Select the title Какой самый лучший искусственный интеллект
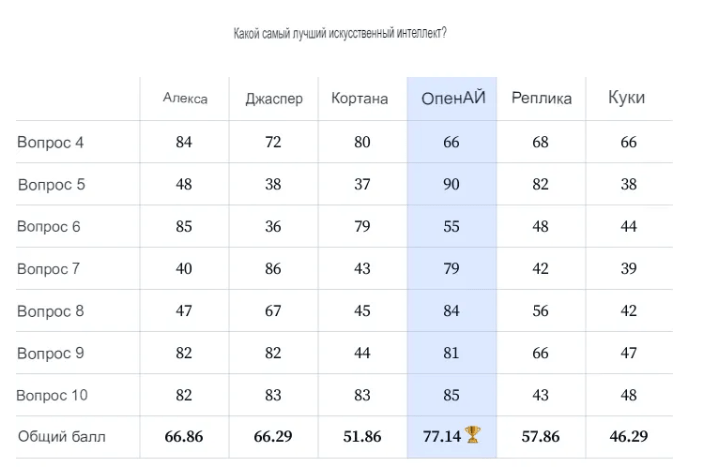Screen dimensions: 702x469 340,33
